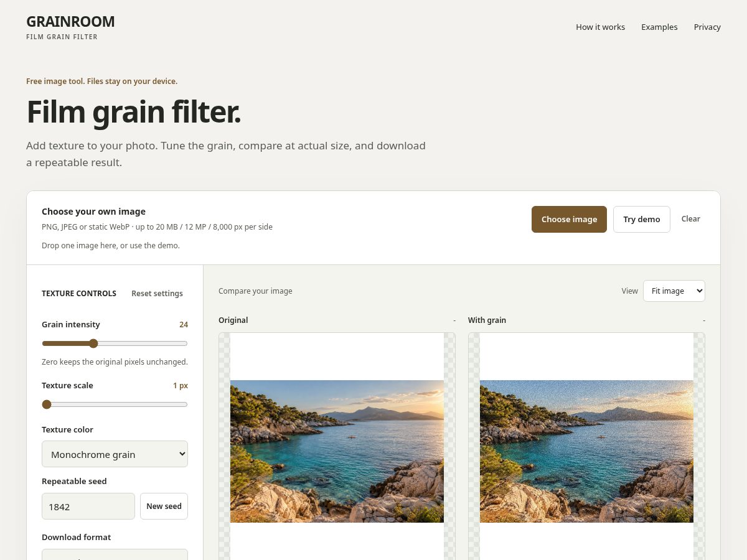Click the Clear button
This screenshot has height=560, width=747.
coord(690,218)
